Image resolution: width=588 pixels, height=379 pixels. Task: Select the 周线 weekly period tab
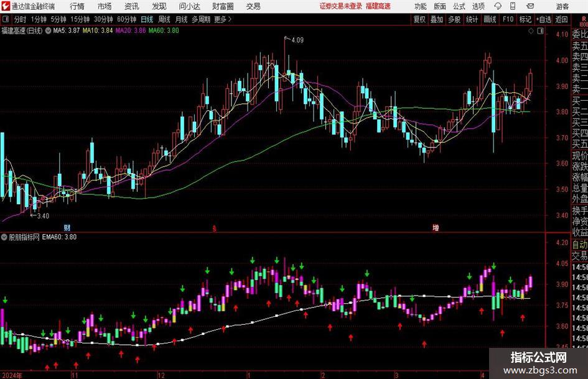pyautogui.click(x=164, y=19)
